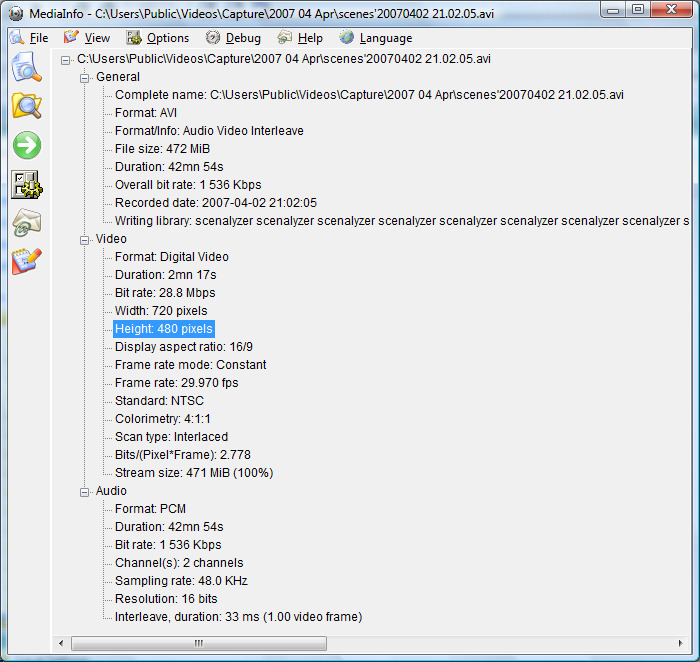Click the Help menu icon
700x662 pixels.
click(x=284, y=37)
